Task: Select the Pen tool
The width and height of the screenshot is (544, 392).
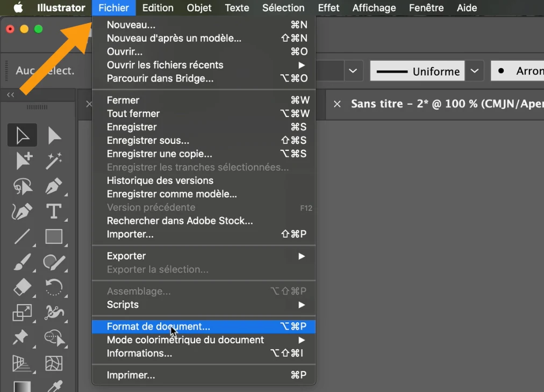Action: pos(54,186)
